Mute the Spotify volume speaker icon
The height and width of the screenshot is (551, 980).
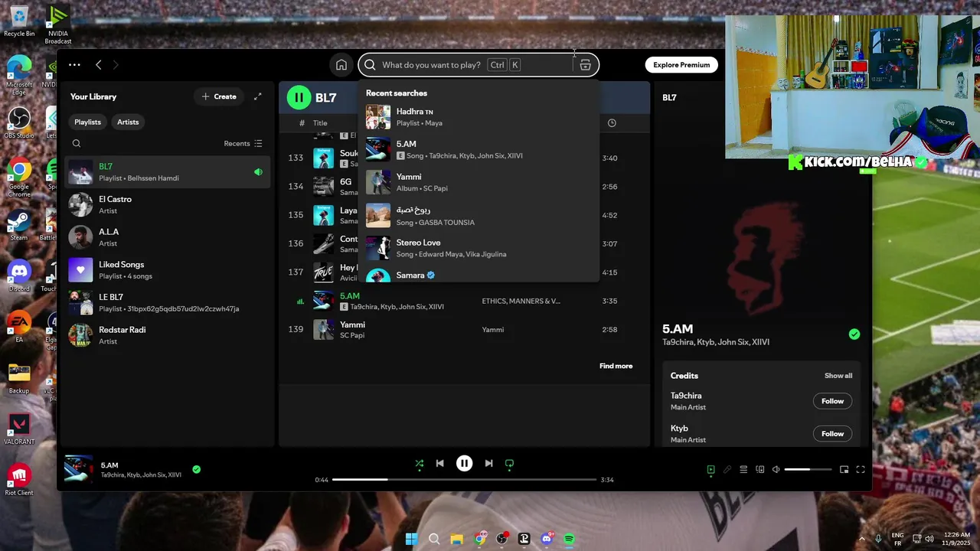tap(776, 470)
